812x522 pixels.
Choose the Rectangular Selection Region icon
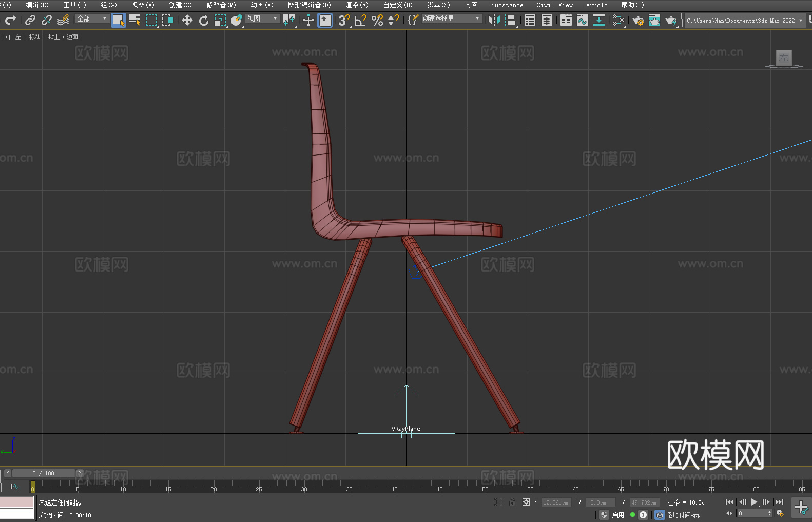(x=151, y=20)
